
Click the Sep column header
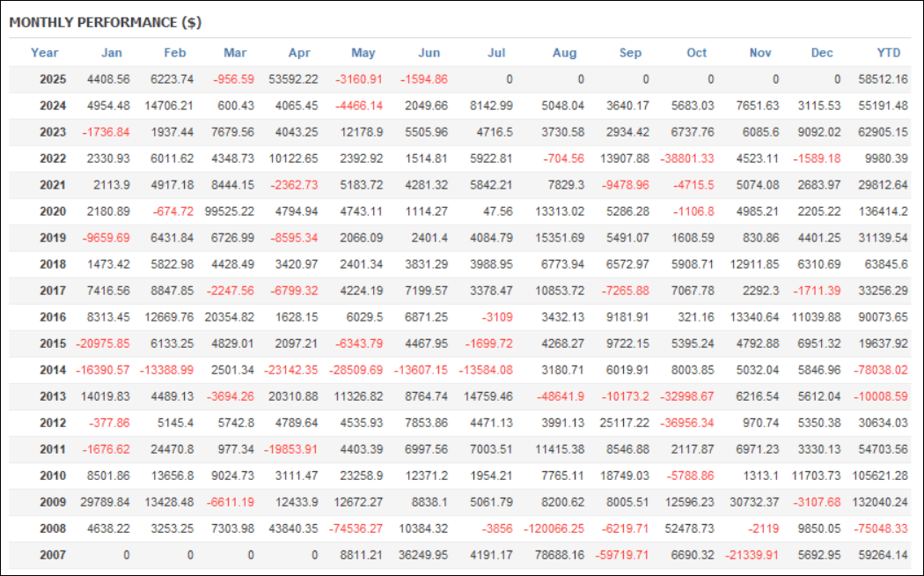(630, 53)
